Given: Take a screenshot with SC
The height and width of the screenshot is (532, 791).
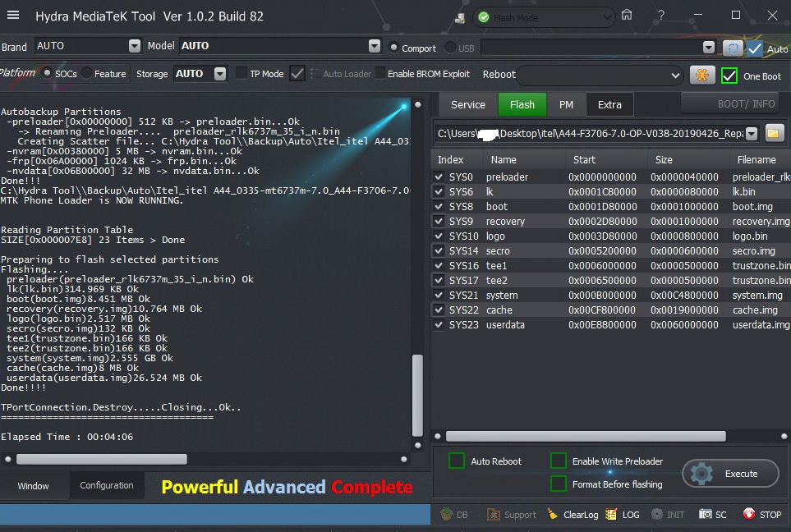Looking at the screenshot, I should (712, 515).
